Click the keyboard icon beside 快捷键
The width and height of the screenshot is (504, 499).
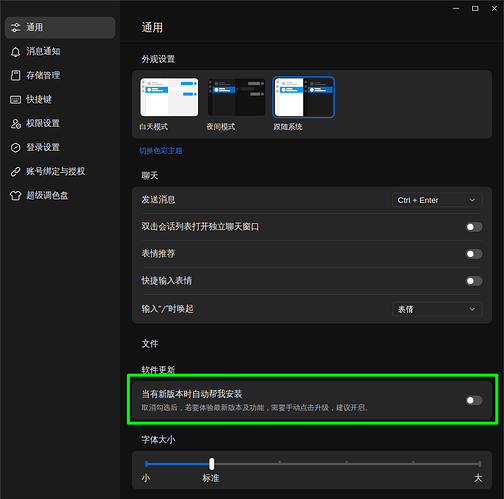[15, 100]
